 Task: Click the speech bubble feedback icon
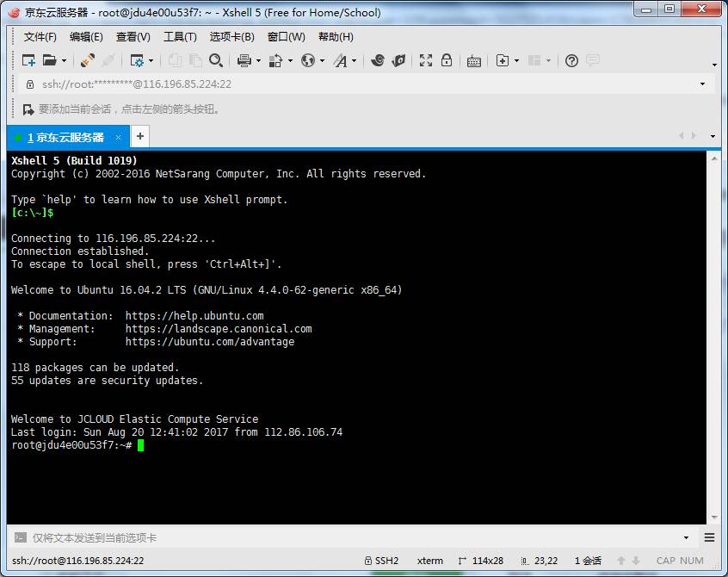pyautogui.click(x=593, y=60)
